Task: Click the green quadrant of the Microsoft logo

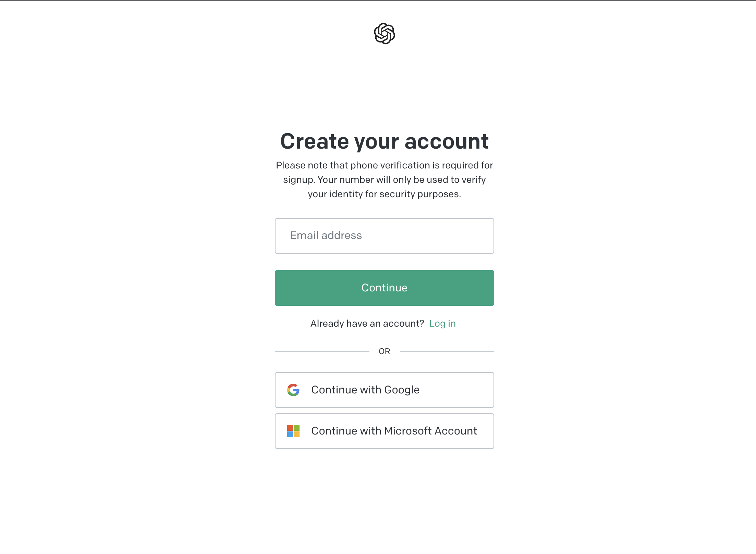Action: [x=296, y=428]
